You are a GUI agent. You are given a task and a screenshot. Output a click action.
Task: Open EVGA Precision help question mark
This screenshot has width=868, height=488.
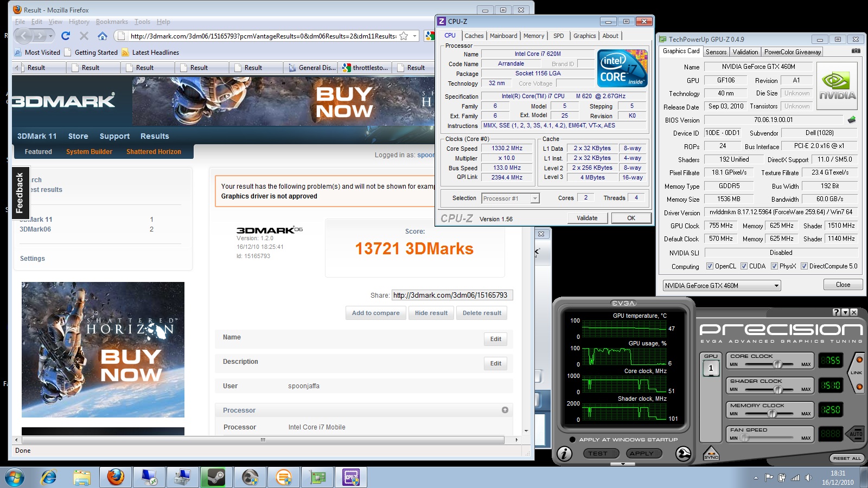coord(837,312)
